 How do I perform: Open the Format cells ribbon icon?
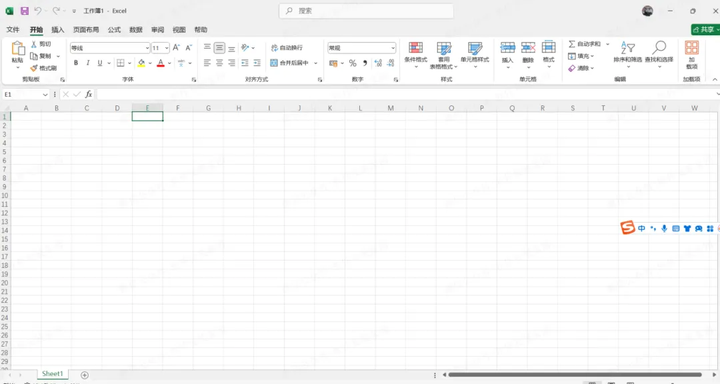click(549, 47)
